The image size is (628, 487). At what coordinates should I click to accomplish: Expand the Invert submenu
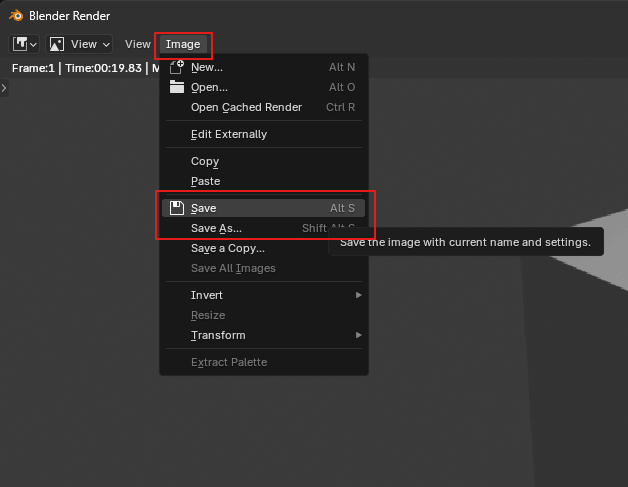click(x=264, y=295)
